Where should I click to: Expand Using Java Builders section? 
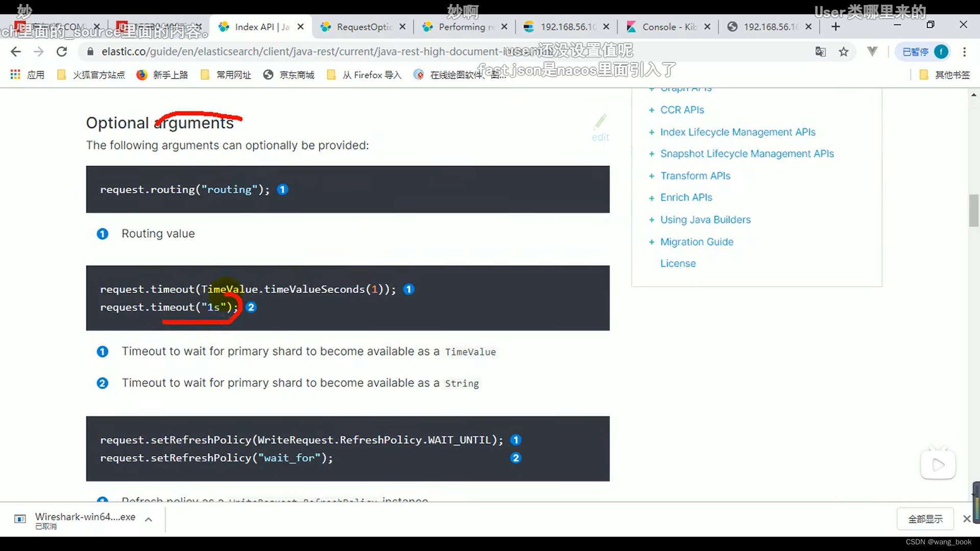pyautogui.click(x=651, y=220)
